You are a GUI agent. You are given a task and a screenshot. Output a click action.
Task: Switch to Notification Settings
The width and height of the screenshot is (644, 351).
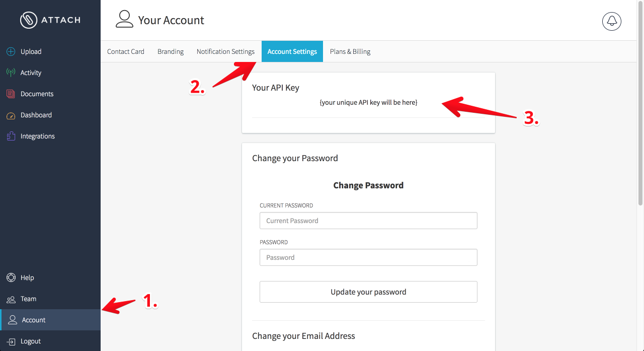225,51
